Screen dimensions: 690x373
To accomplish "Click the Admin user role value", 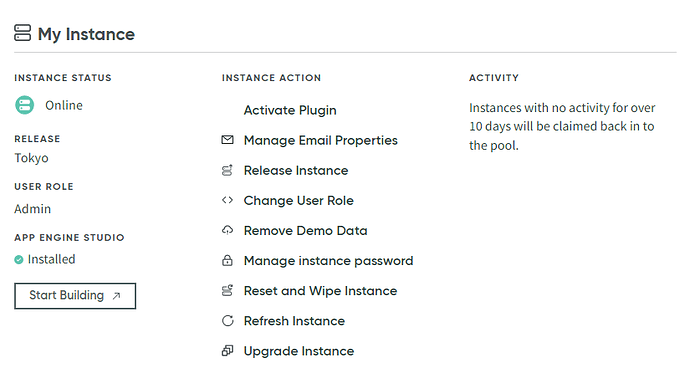I will click(x=33, y=208).
